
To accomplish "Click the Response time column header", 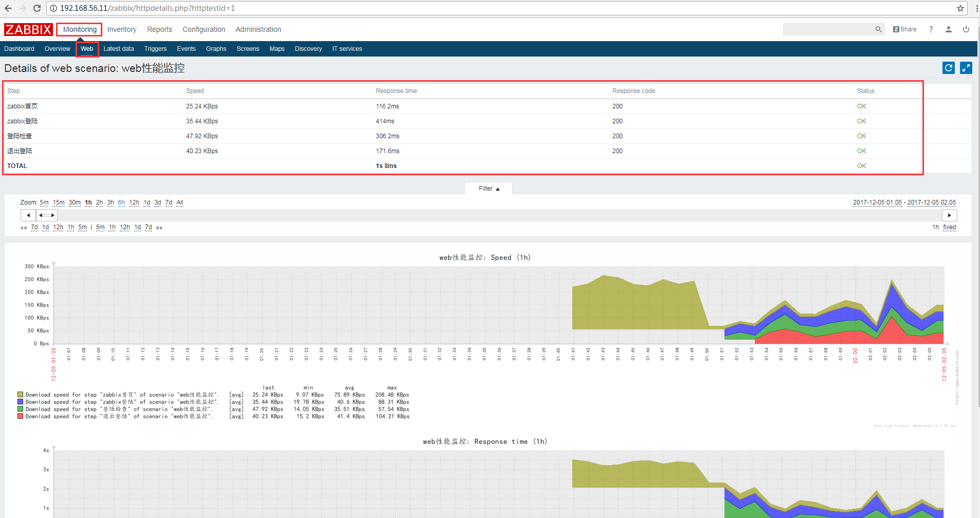I will (396, 91).
